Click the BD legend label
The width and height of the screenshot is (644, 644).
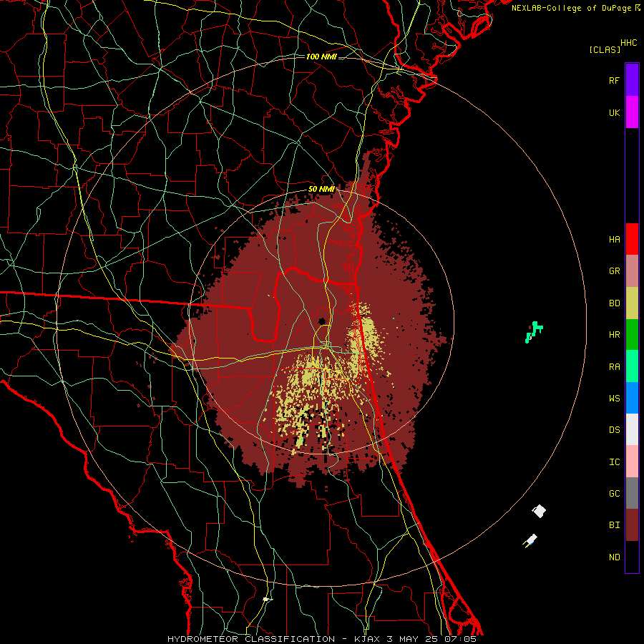[x=615, y=303]
